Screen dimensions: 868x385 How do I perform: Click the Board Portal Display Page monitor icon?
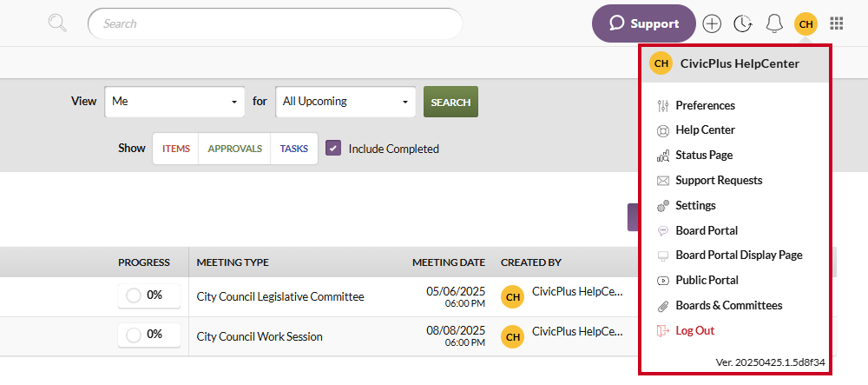click(x=662, y=256)
